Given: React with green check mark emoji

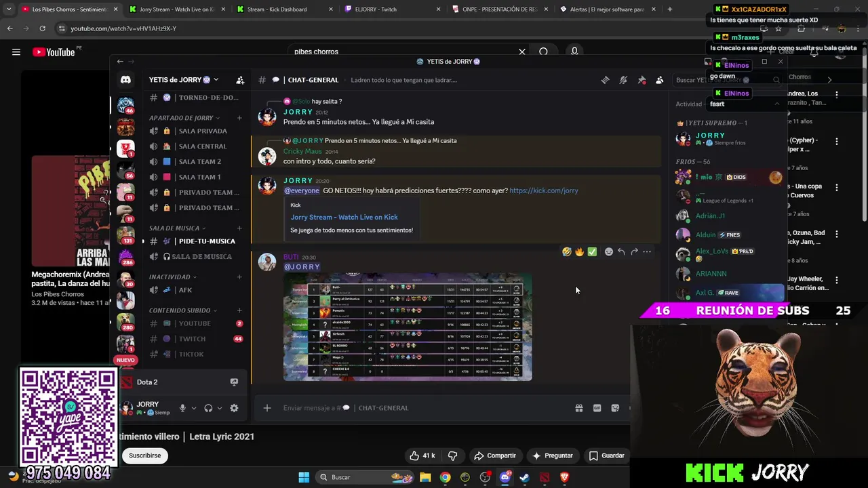Looking at the screenshot, I should [x=592, y=251].
